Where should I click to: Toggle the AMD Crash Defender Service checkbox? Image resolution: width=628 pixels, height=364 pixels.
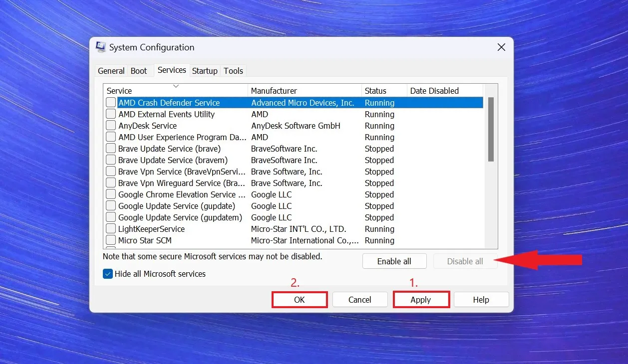(x=111, y=103)
